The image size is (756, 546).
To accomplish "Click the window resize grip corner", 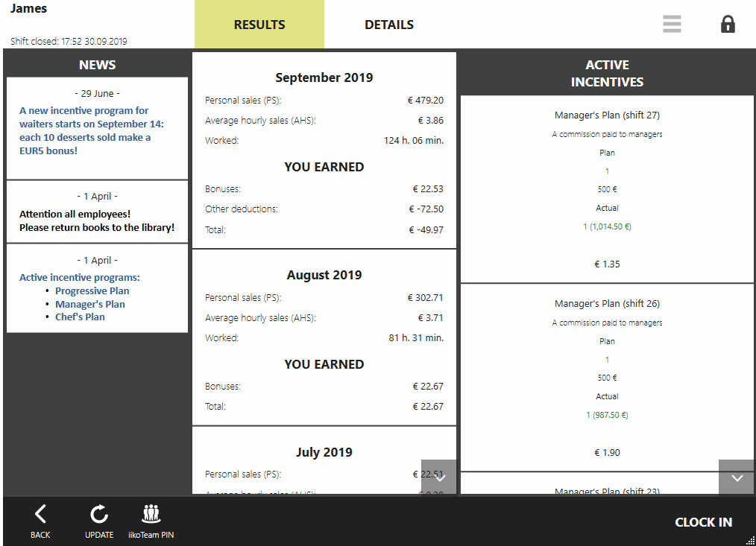I will [x=750, y=540].
